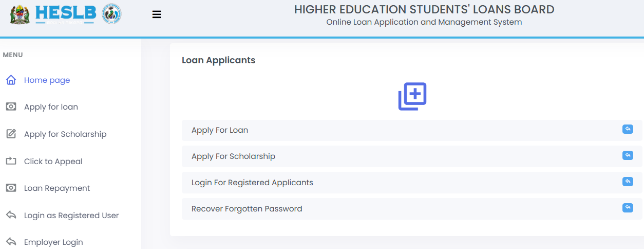The width and height of the screenshot is (644, 249).
Task: Click blue arrow badge on Apply For Scholarship row
Action: click(628, 155)
